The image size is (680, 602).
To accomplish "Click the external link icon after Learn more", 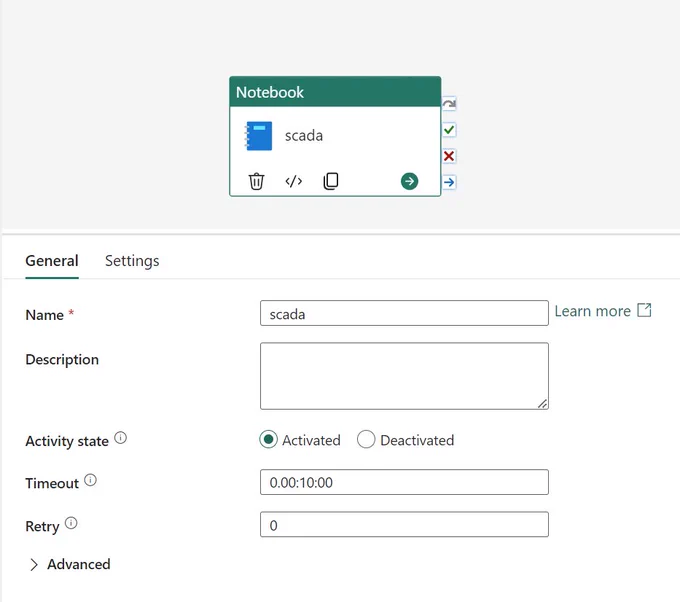I will pyautogui.click(x=644, y=310).
